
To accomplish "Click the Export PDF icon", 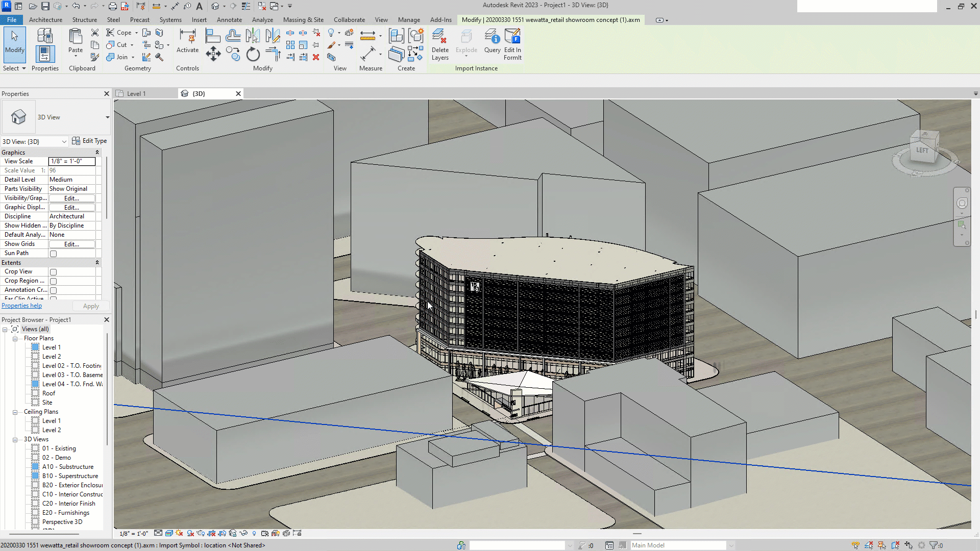I will click(125, 6).
